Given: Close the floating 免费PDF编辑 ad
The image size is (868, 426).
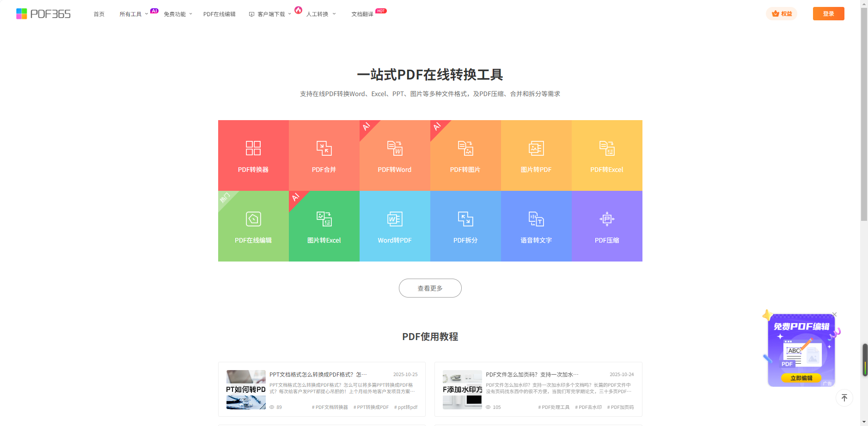Looking at the screenshot, I should (834, 315).
